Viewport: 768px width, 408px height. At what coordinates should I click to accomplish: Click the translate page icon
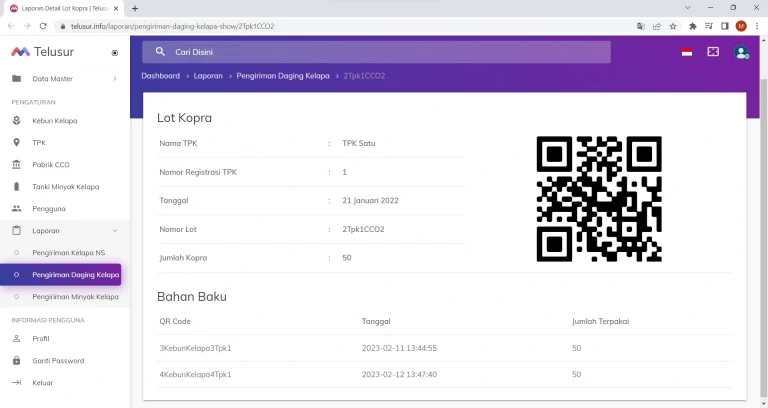(641, 26)
